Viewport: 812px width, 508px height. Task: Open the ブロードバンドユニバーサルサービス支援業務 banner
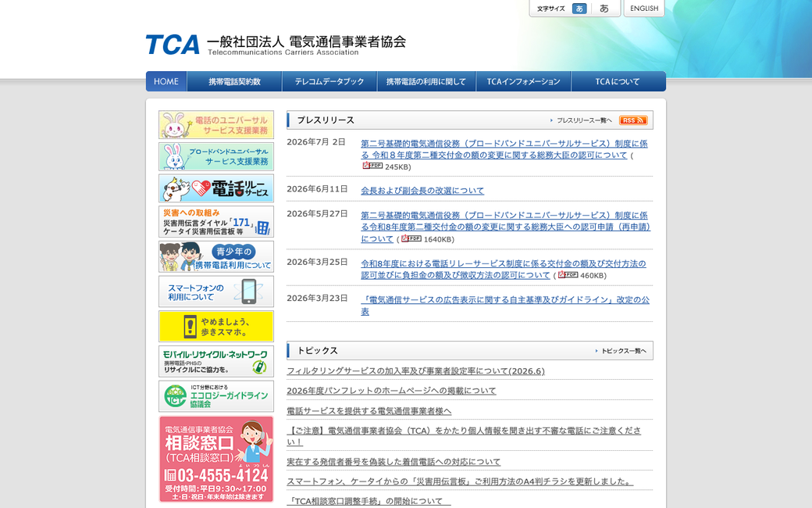coord(216,156)
